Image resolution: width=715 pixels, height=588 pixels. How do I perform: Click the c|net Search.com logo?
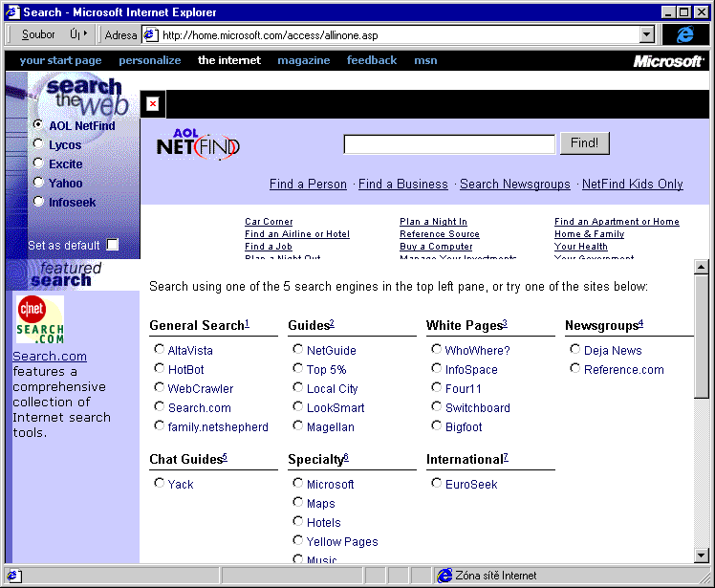coord(40,319)
